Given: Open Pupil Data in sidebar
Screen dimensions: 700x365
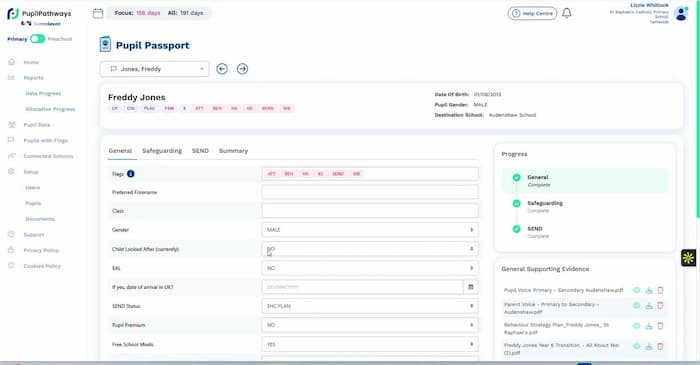Looking at the screenshot, I should click(x=37, y=125).
